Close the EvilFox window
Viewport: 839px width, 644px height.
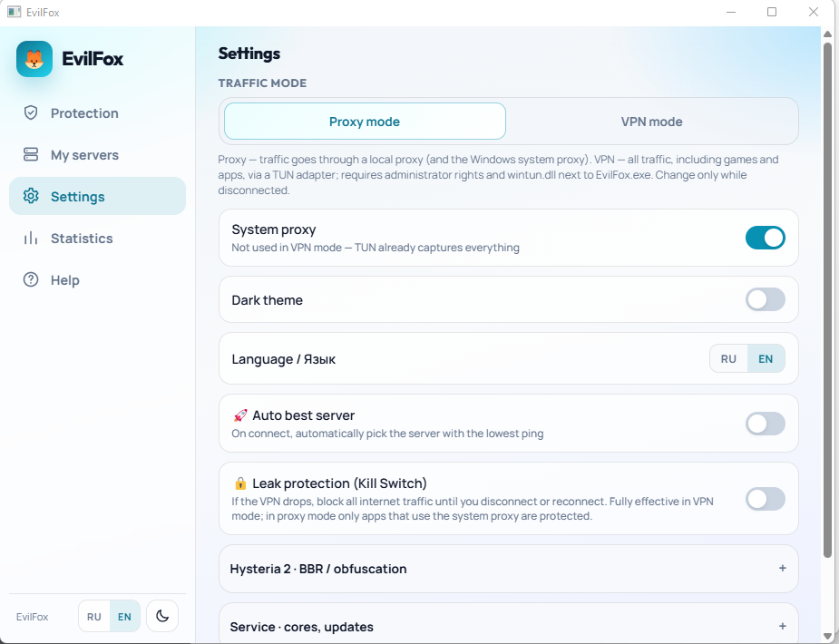point(814,12)
